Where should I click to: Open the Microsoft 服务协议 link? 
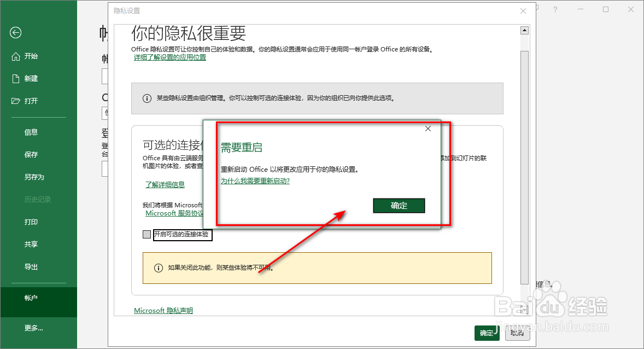point(174,213)
